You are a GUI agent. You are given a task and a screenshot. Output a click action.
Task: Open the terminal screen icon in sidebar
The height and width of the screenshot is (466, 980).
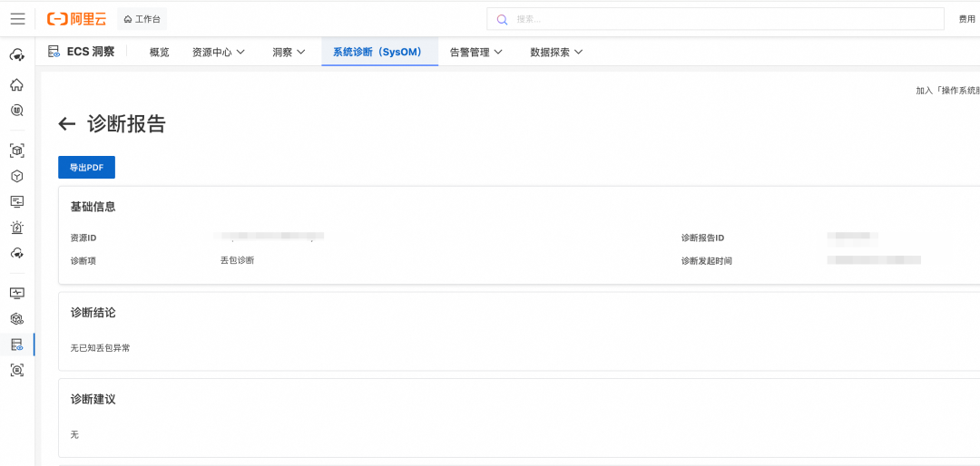17,202
